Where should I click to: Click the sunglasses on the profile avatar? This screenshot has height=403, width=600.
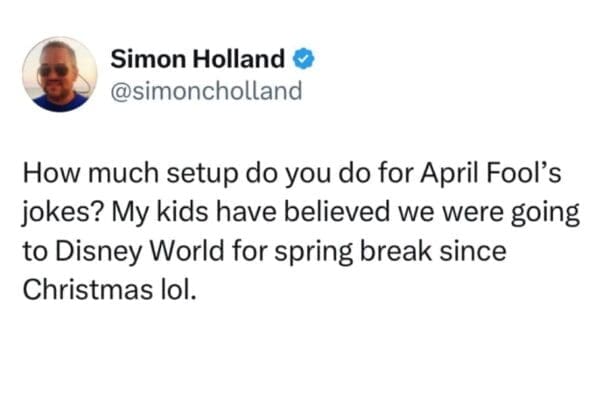click(x=55, y=70)
